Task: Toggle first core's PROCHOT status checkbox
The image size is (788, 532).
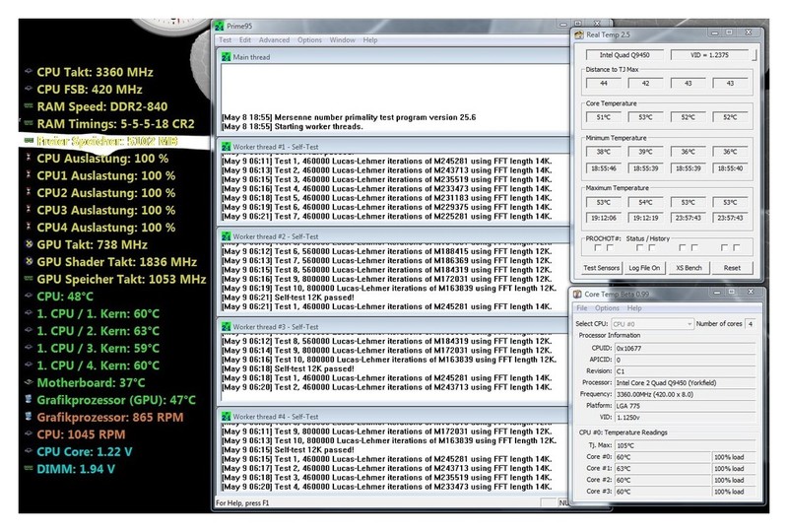Action: coord(598,248)
